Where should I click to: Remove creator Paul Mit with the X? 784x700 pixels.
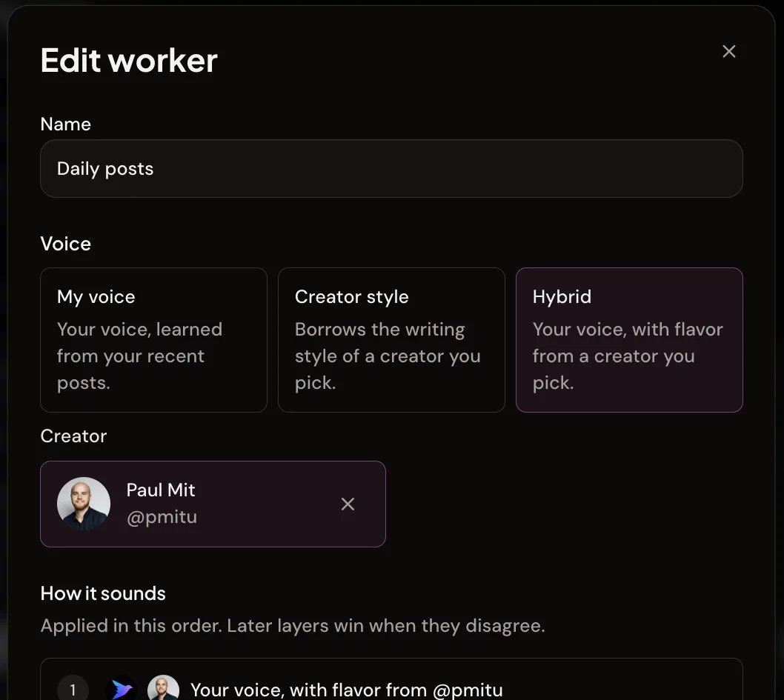(x=348, y=504)
